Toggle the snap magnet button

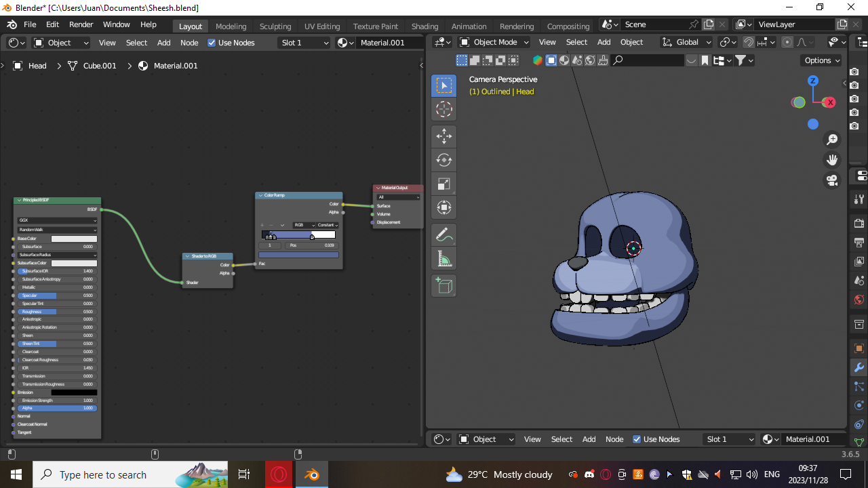(748, 42)
